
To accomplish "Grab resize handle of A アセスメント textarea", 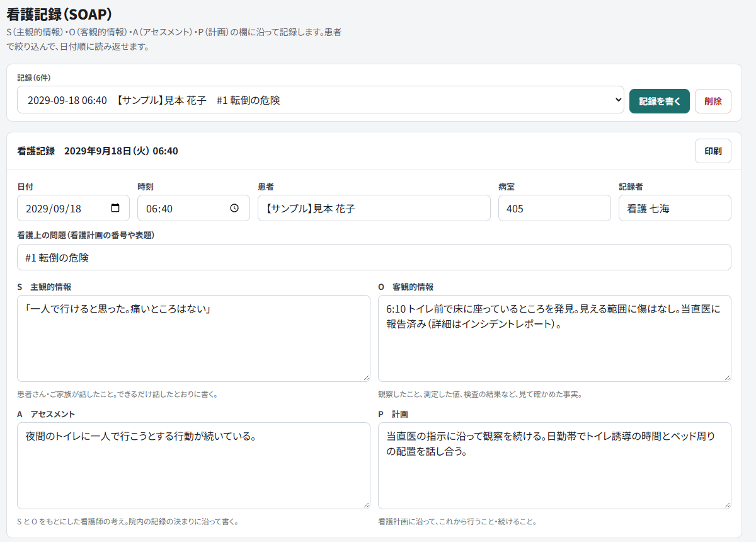I will pos(366,505).
